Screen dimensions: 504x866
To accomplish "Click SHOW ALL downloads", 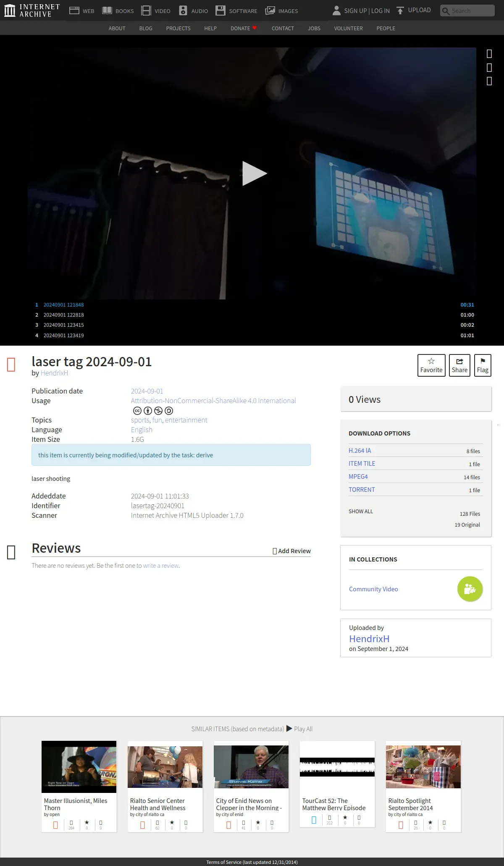I will [x=361, y=512].
